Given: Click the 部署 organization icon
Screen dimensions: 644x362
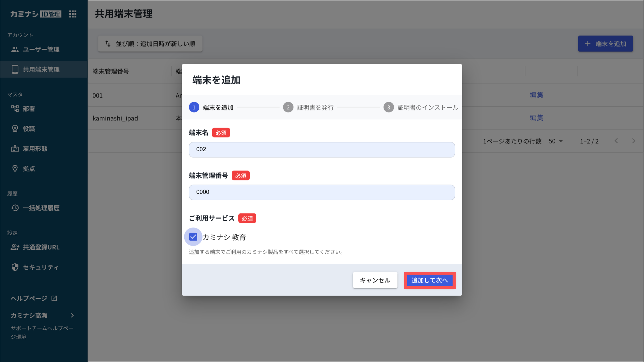Looking at the screenshot, I should [x=15, y=109].
